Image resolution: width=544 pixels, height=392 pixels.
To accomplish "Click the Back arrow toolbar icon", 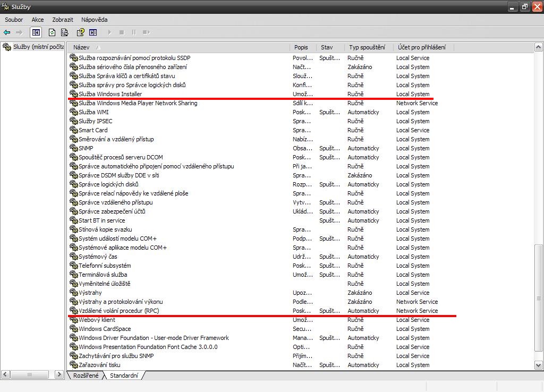I will (x=7, y=32).
